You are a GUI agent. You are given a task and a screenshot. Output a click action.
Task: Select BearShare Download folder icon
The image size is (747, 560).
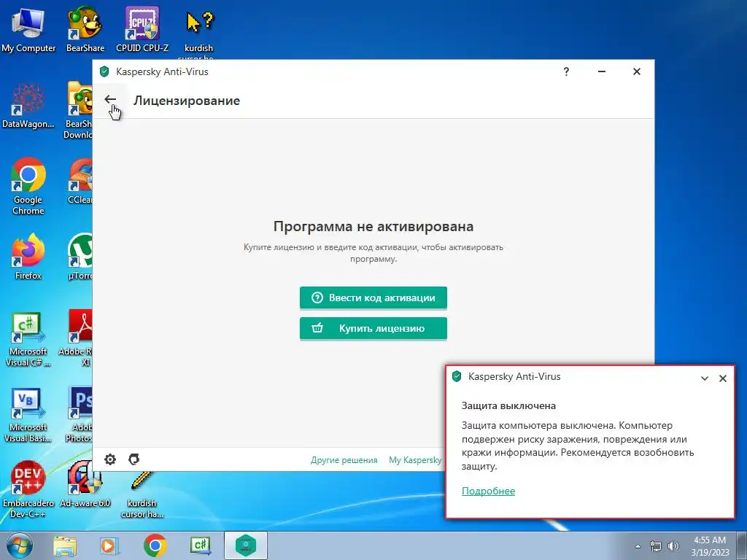79,111
